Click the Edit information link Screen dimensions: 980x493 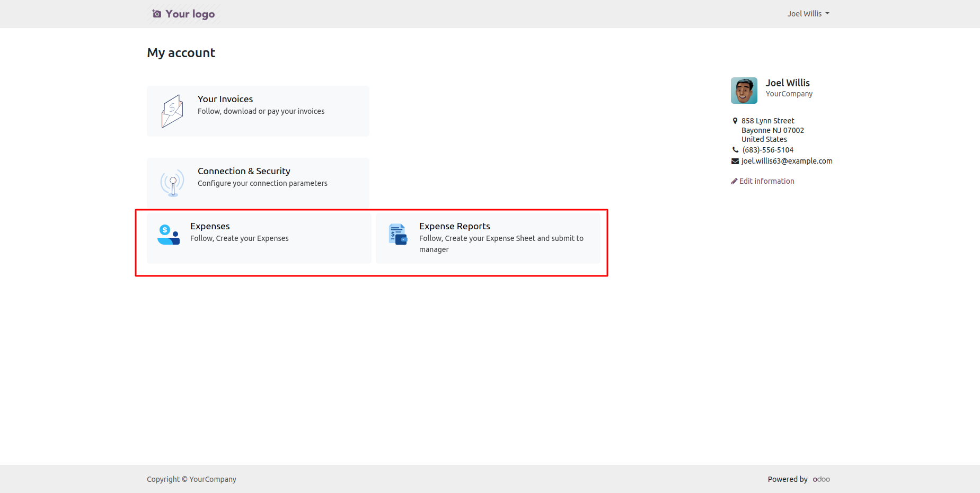tap(763, 181)
